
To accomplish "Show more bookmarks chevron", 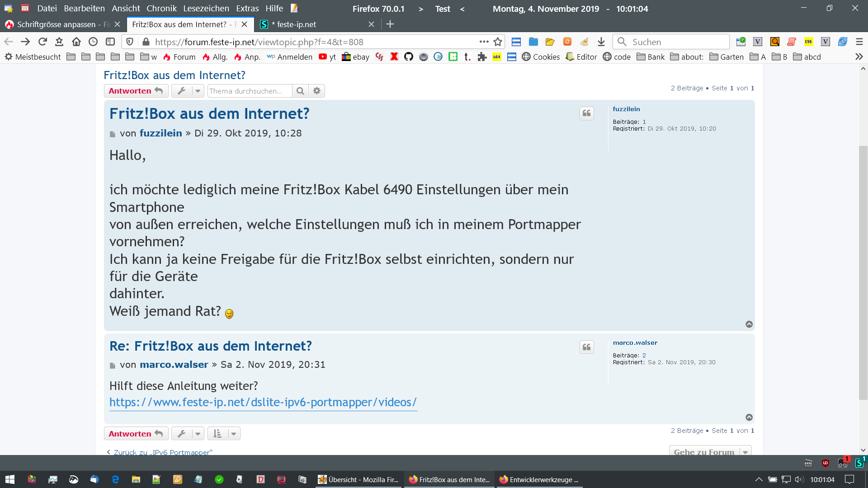I will [859, 57].
